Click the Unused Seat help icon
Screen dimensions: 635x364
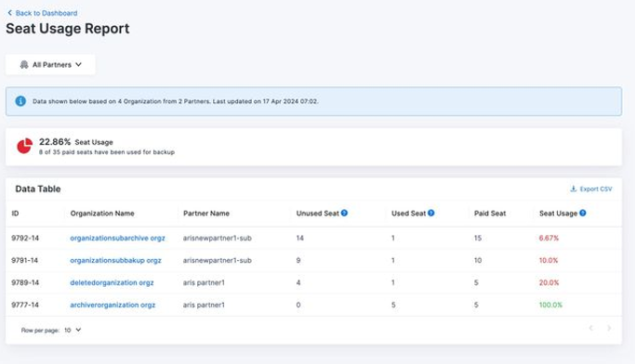click(344, 214)
